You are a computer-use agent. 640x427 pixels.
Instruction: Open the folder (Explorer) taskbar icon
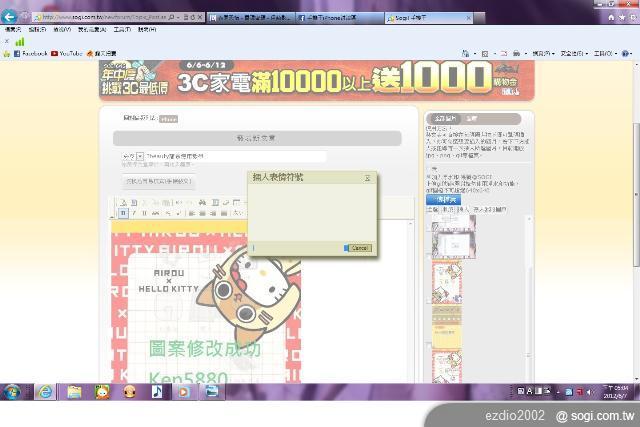pos(74,392)
